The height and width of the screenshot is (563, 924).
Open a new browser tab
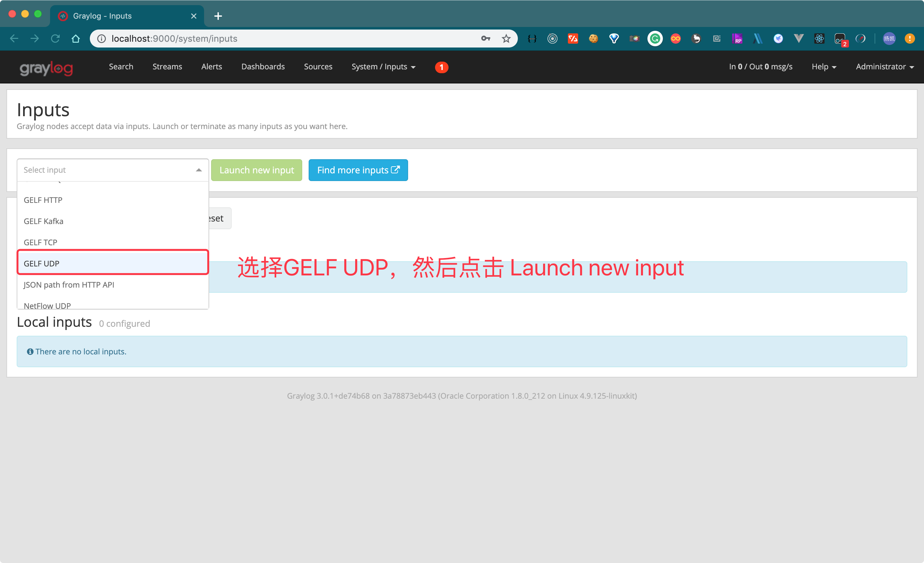(x=218, y=16)
